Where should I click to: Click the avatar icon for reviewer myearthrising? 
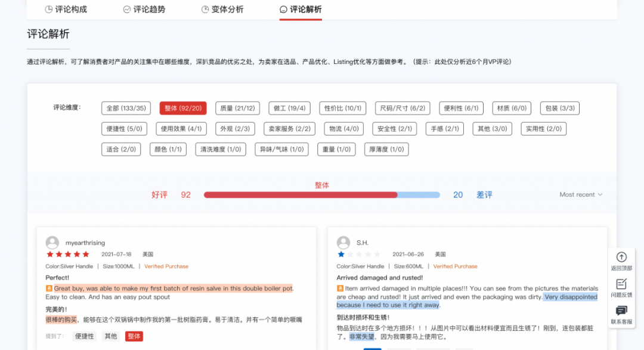click(51, 242)
